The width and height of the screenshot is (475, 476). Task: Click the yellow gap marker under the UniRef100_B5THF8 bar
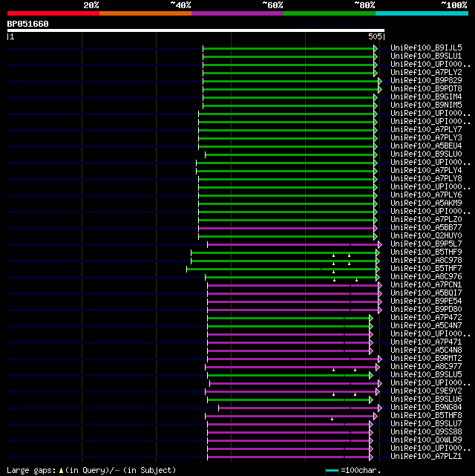pos(332,419)
